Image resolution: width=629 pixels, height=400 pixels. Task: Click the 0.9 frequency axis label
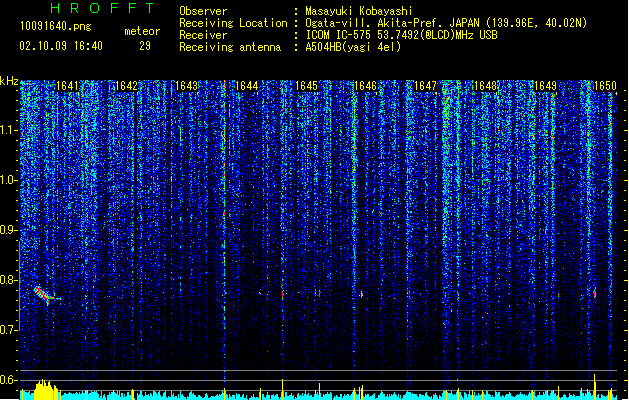(x=9, y=230)
